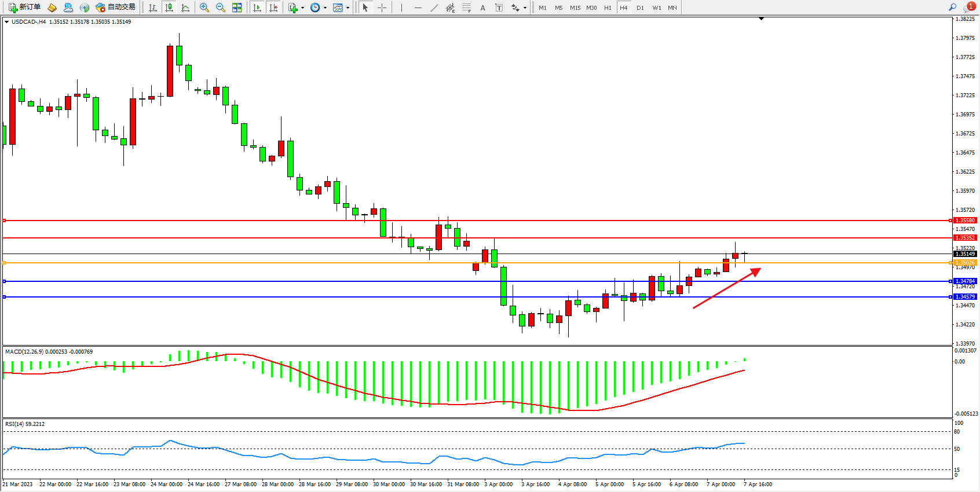980x492 pixels.
Task: Toggle candlestick chart mode
Action: [169, 8]
